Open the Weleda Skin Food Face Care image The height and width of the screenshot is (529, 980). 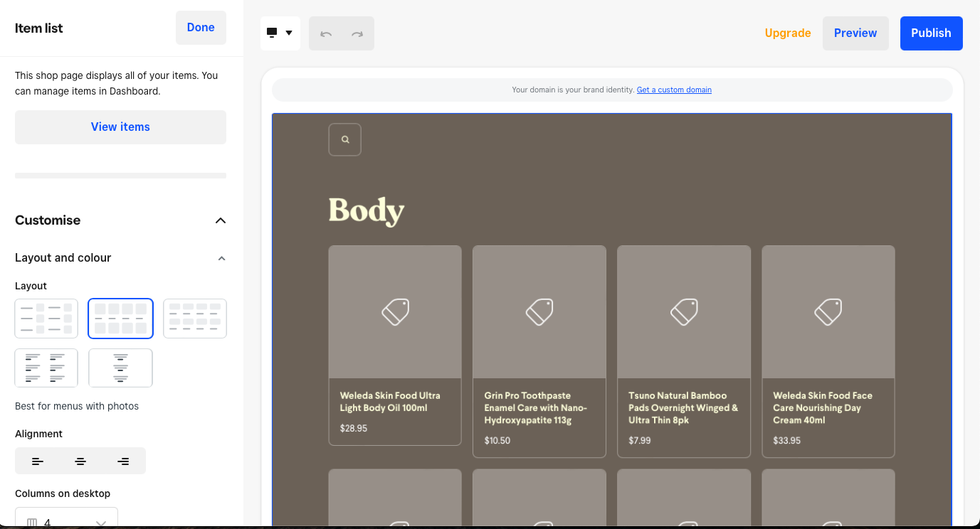click(828, 312)
